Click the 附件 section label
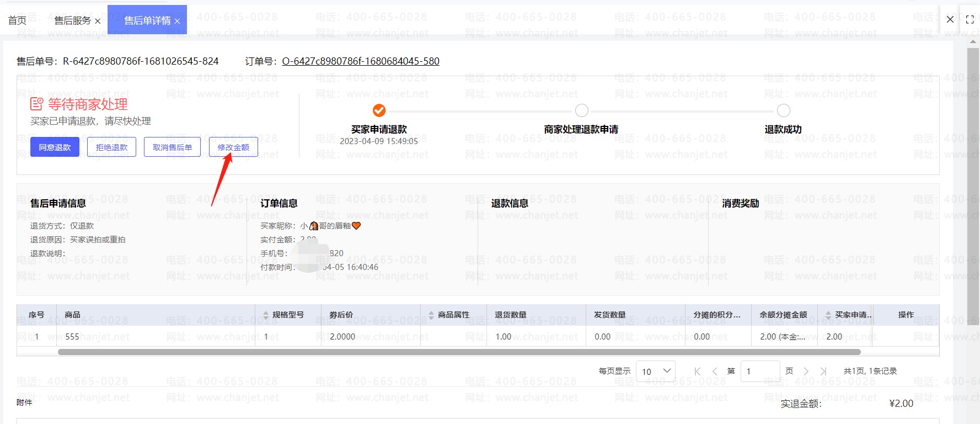The width and height of the screenshot is (980, 424). click(24, 402)
